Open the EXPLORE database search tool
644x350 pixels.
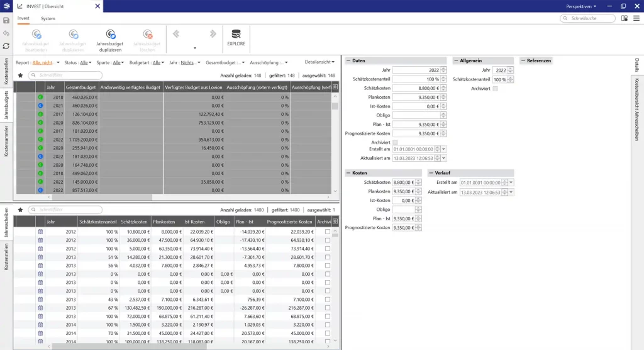pos(236,36)
